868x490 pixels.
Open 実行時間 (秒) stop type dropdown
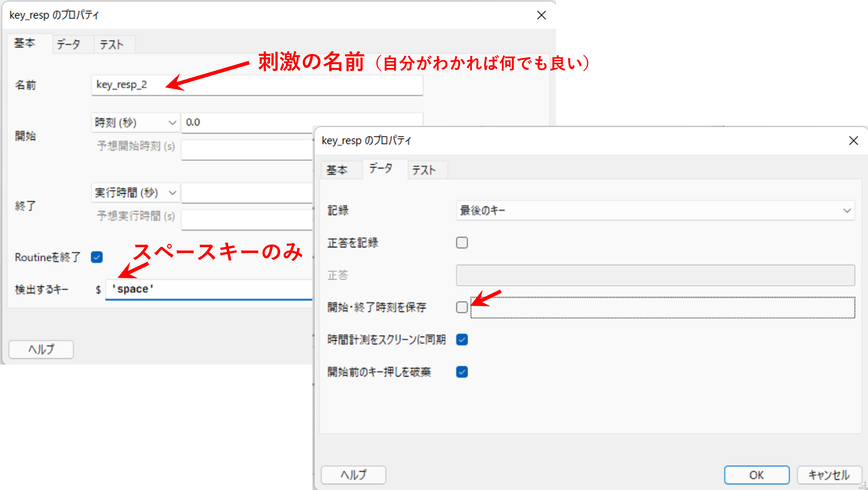(x=136, y=193)
